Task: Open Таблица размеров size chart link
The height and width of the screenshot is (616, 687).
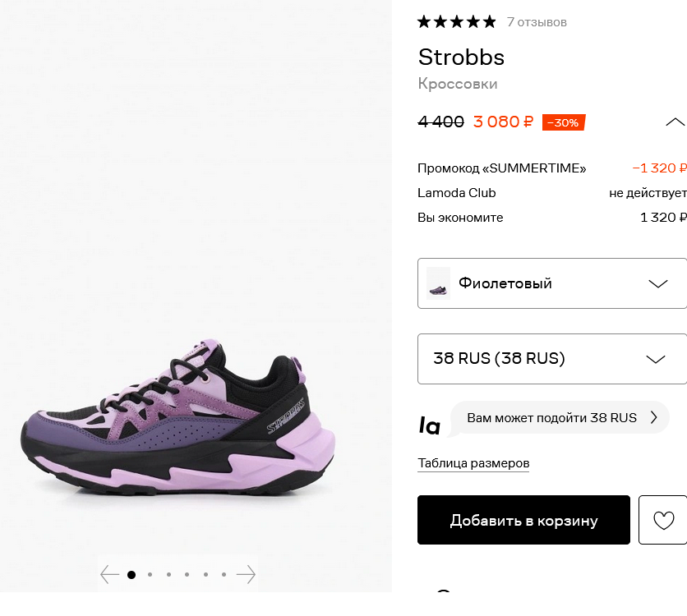Action: click(473, 463)
